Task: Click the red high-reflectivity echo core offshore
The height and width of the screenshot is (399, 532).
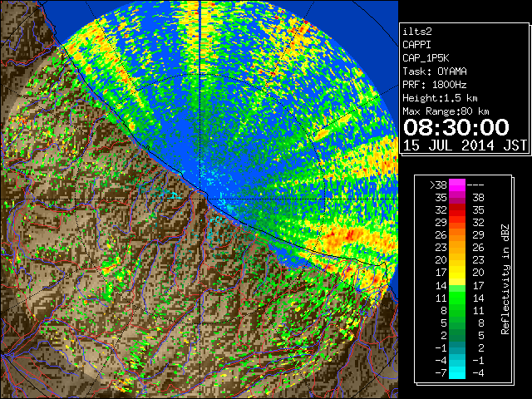Action: [x=351, y=234]
